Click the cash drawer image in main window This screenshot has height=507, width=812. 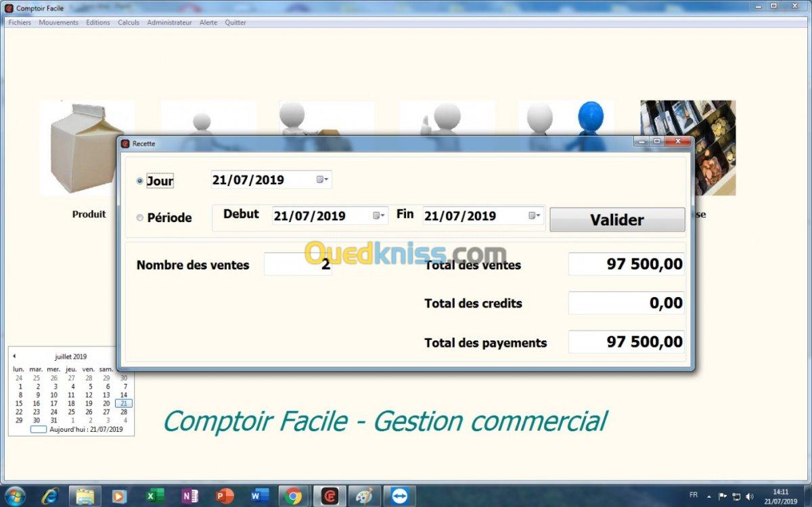(715, 148)
